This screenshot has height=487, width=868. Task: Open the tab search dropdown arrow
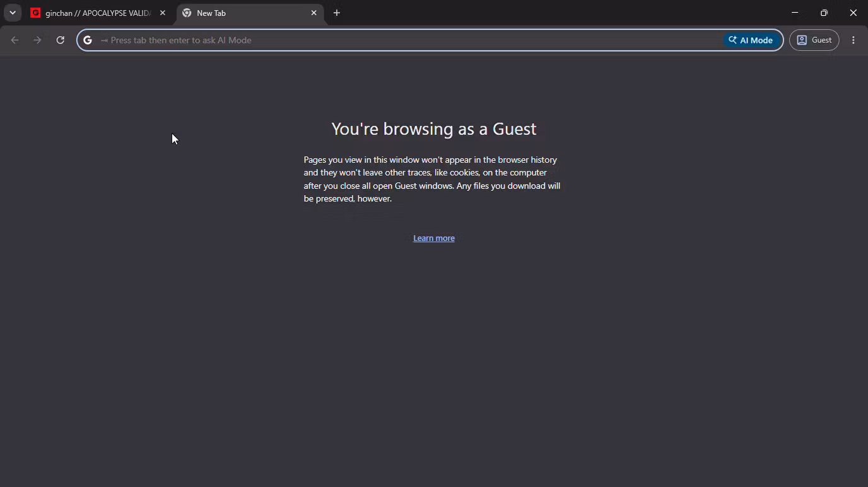tap(12, 13)
